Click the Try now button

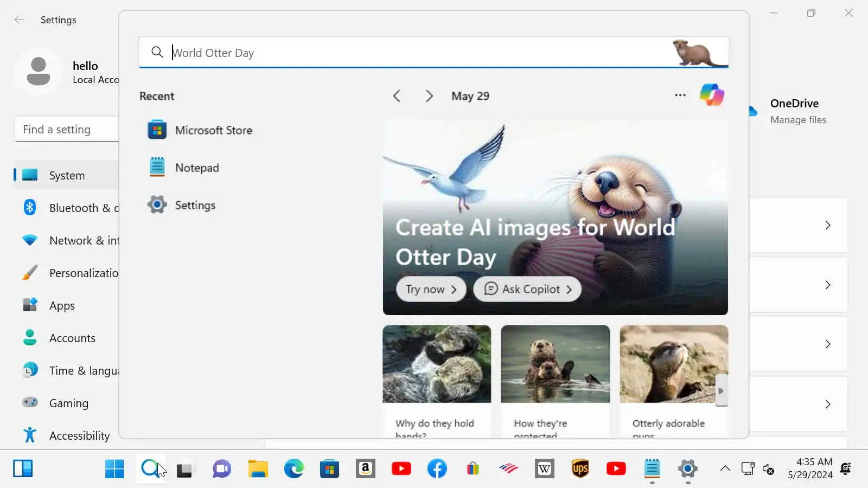click(431, 290)
